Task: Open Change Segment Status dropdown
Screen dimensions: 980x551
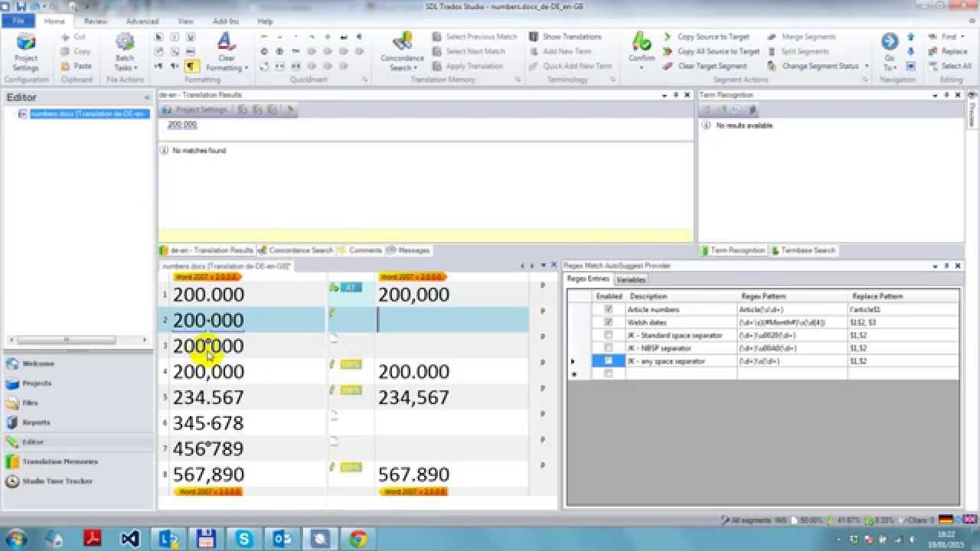Action: tap(867, 66)
